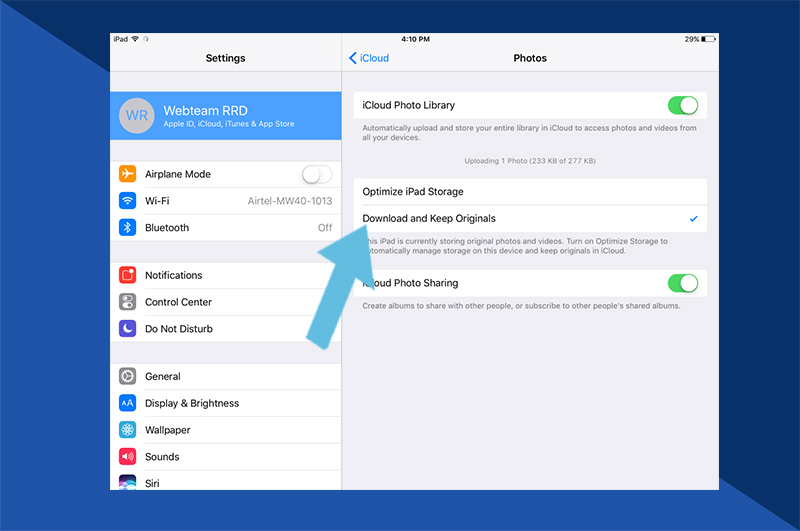Open Notifications settings
This screenshot has width=800, height=531.
226,275
